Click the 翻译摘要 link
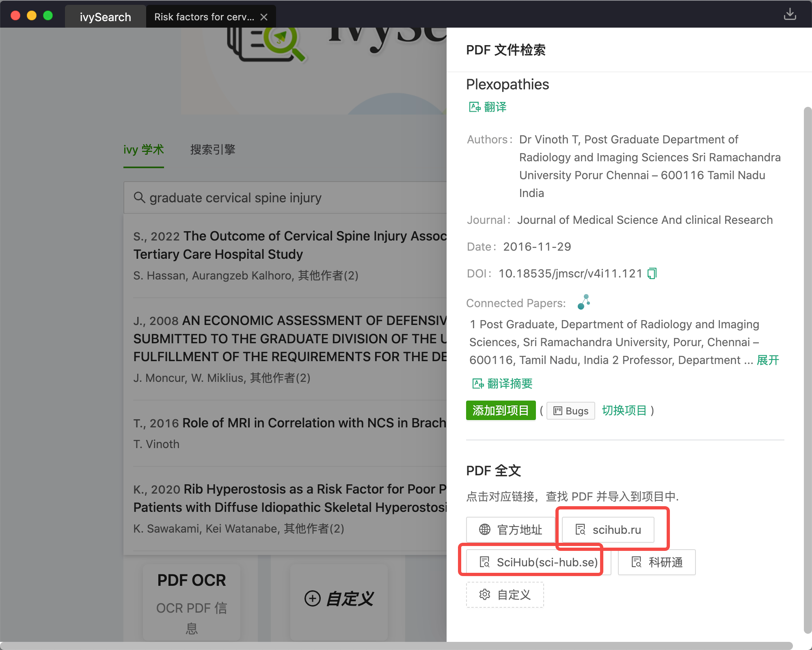812x650 pixels. (503, 383)
